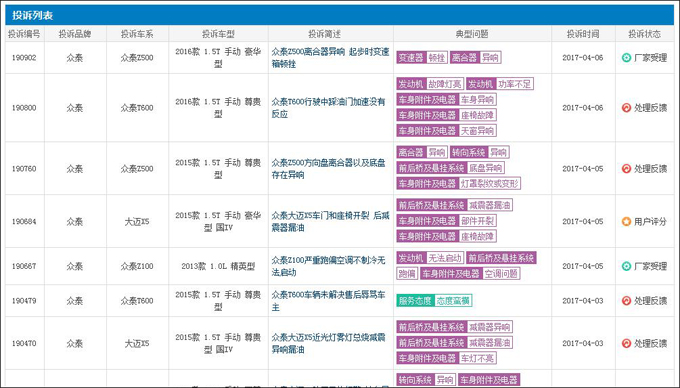The image size is (680, 388).
Task: Click the 投诉车系 column header
Action: pyautogui.click(x=137, y=34)
